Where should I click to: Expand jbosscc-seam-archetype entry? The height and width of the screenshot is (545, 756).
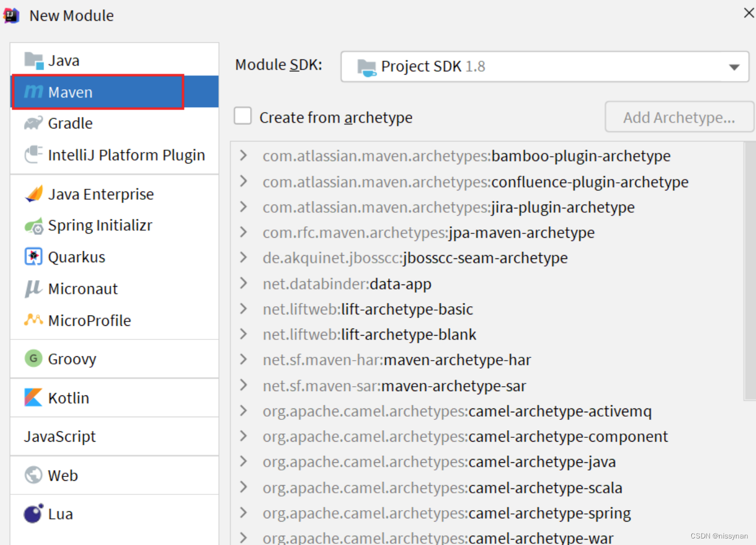[243, 257]
